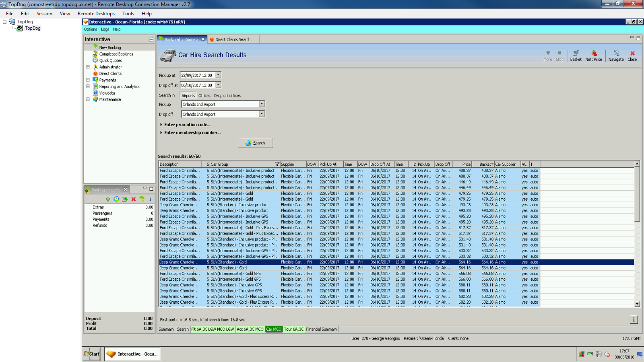Open the Remote Desktops menu
644x362 pixels.
click(96, 14)
